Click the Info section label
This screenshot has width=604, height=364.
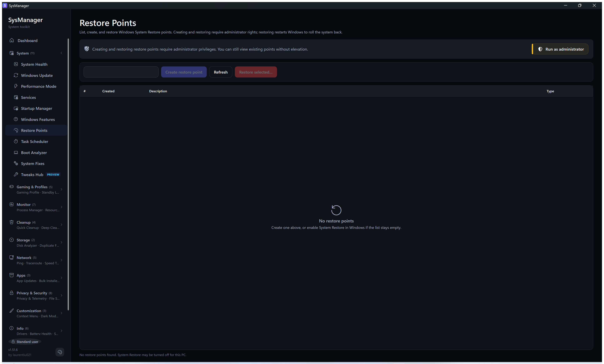(x=20, y=328)
